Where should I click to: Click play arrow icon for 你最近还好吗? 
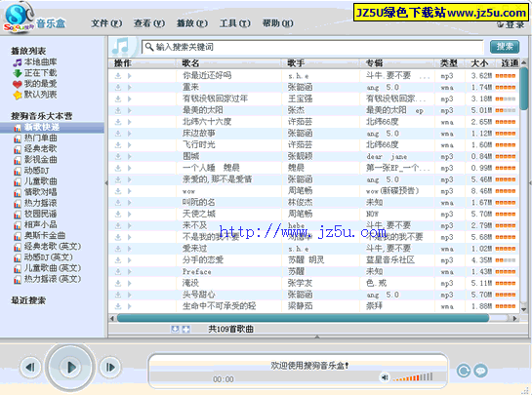(129, 76)
